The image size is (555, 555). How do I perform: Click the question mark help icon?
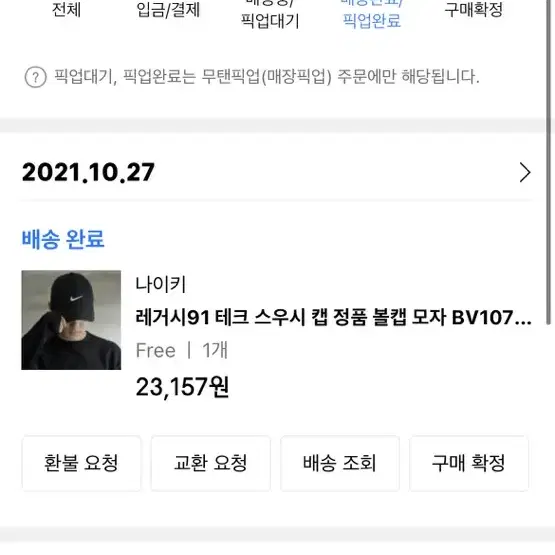pos(35,77)
